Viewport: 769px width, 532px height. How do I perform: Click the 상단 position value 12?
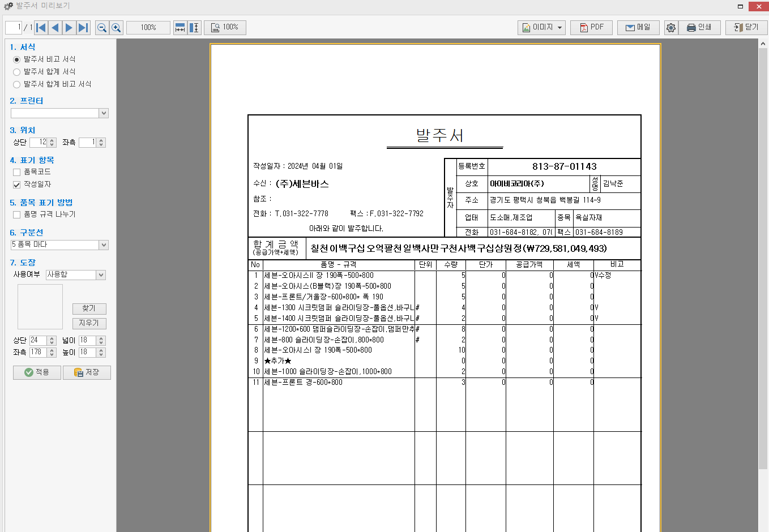[x=39, y=142]
